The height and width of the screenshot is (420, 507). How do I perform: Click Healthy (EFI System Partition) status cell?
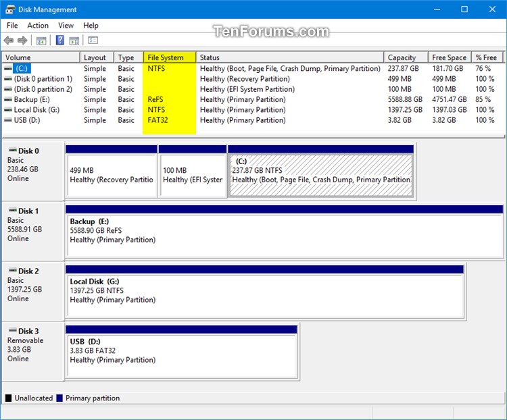click(x=247, y=89)
